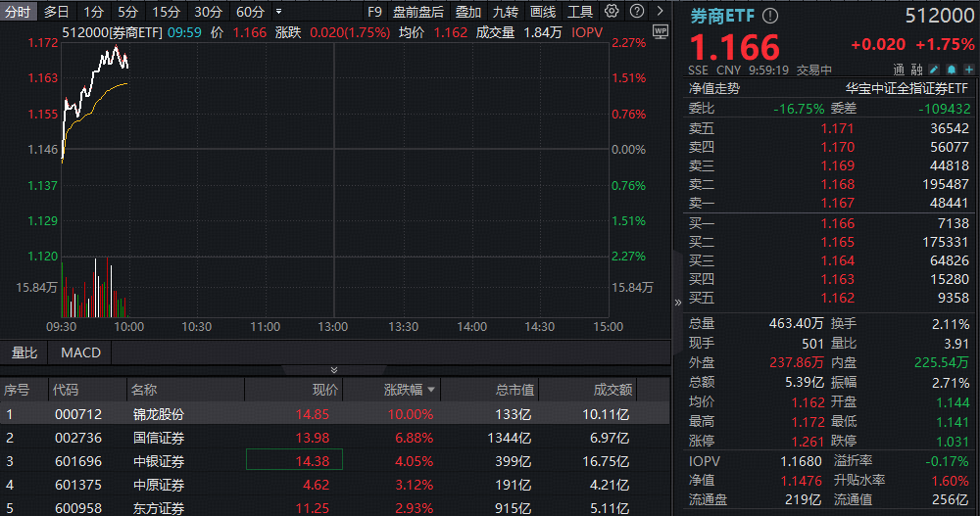Select the 锦龙股份 row
Viewport: 980px width, 516px height.
tap(159, 414)
